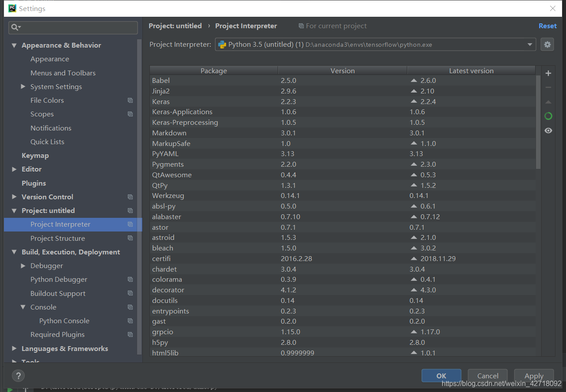566x392 pixels.
Task: Click the settings search field
Action: pyautogui.click(x=73, y=27)
